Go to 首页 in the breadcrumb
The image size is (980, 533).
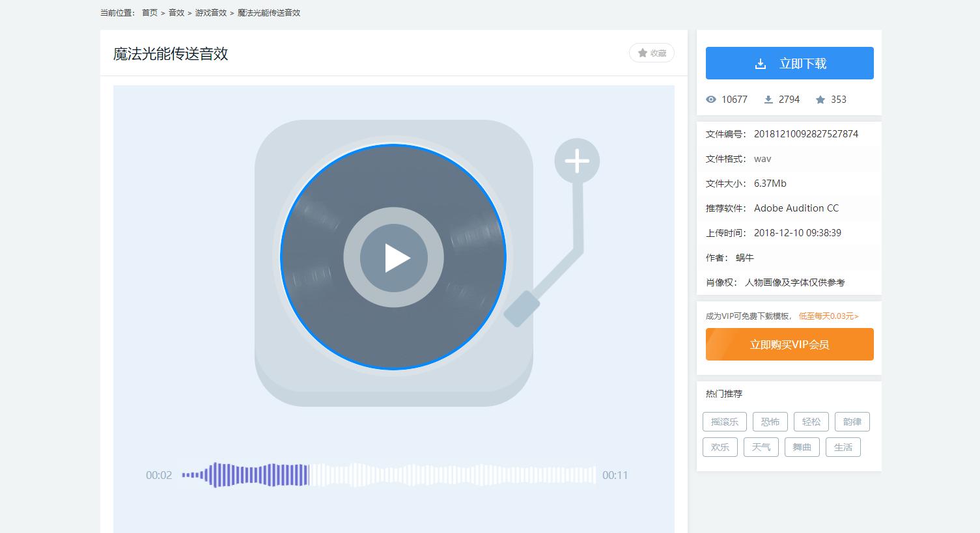click(150, 13)
